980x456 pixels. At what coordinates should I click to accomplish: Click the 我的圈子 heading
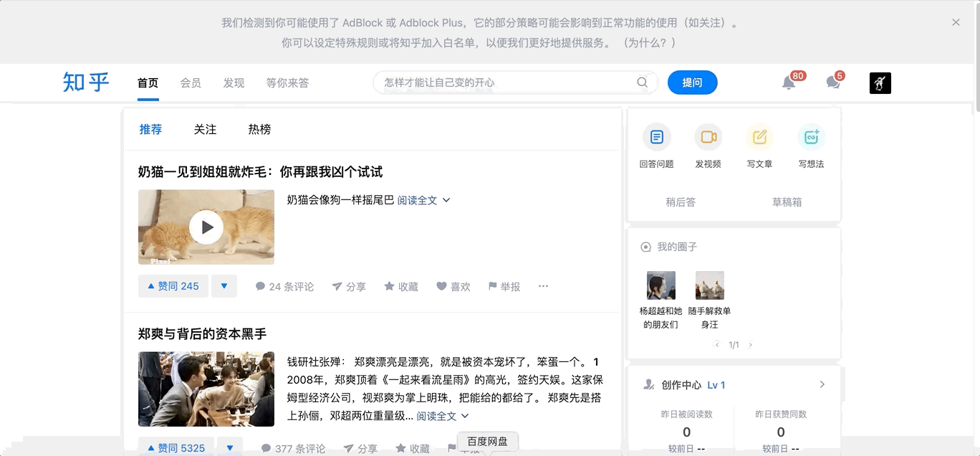(677, 247)
